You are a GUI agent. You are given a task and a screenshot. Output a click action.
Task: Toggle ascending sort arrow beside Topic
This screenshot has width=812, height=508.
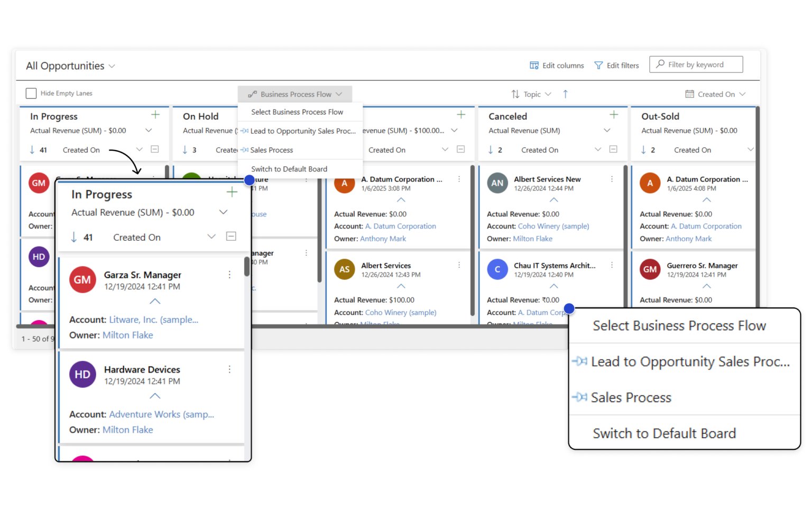coord(565,94)
